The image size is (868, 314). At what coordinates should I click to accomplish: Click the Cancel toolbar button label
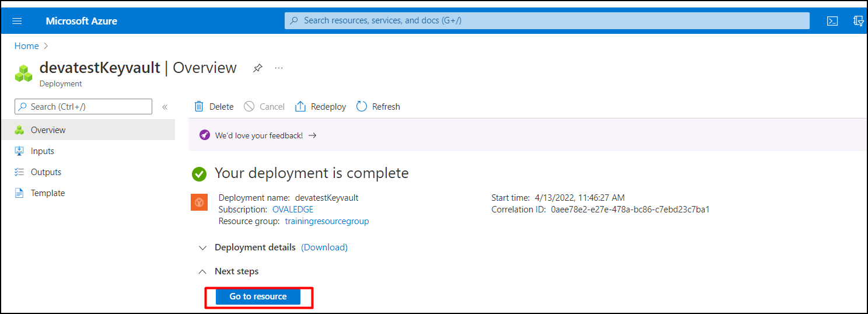(272, 107)
